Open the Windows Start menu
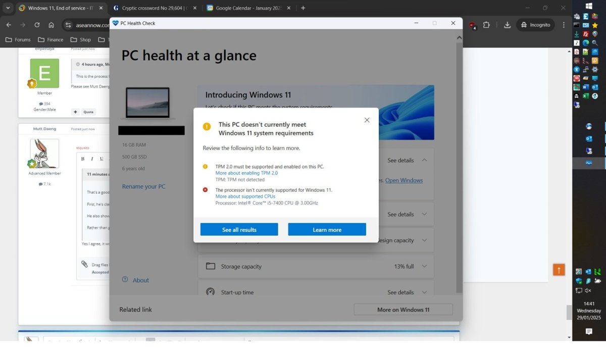The image size is (606, 364). (589, 6)
